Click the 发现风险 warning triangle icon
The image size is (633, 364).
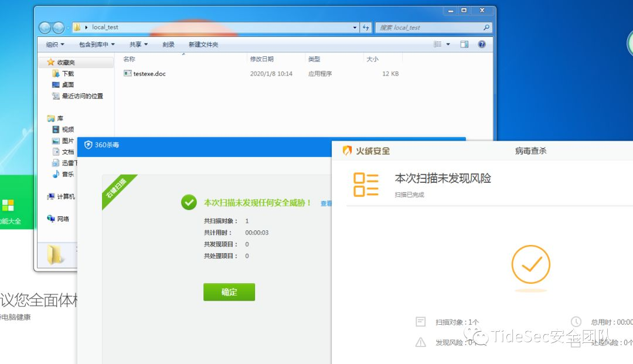click(x=421, y=342)
